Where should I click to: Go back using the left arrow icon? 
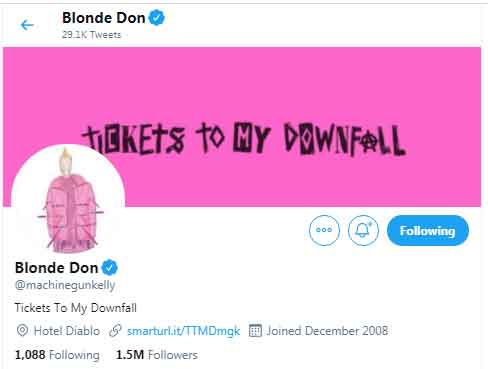click(x=27, y=25)
